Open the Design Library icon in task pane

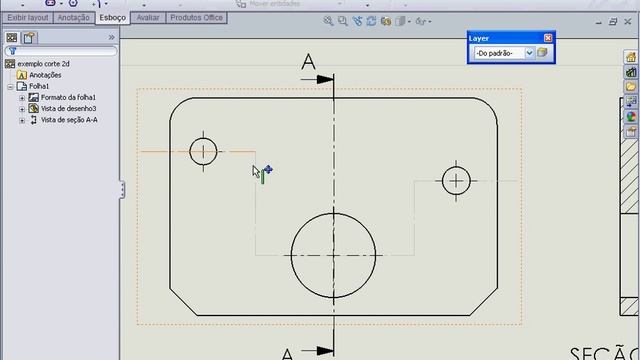point(631,72)
